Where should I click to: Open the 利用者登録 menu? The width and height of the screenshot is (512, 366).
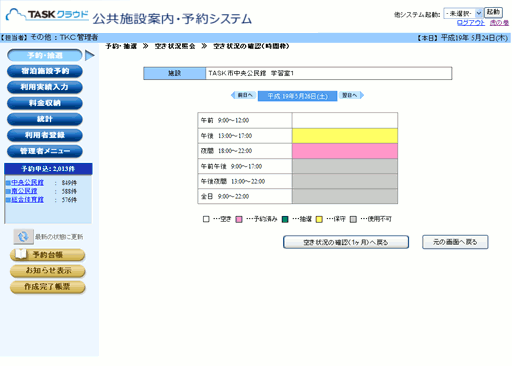click(45, 135)
